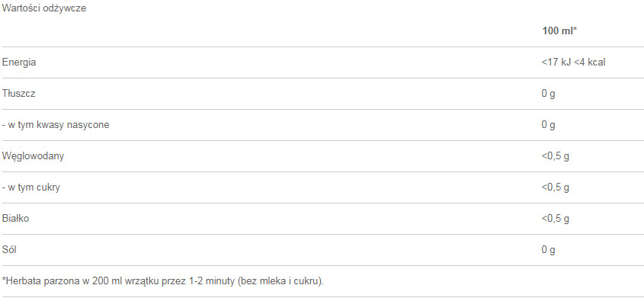
Task: Select the Białko "<0,5 g" value
Action: point(556,219)
